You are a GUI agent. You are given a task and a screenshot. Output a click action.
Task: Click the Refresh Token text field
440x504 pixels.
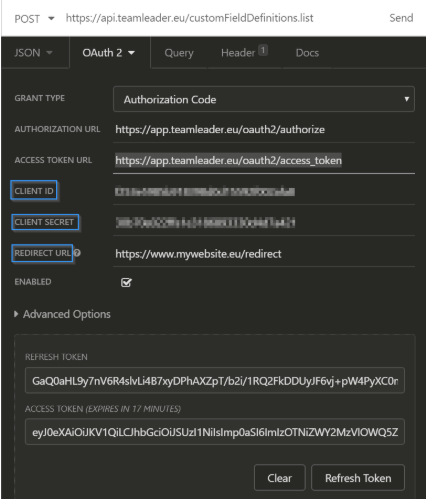click(x=215, y=380)
